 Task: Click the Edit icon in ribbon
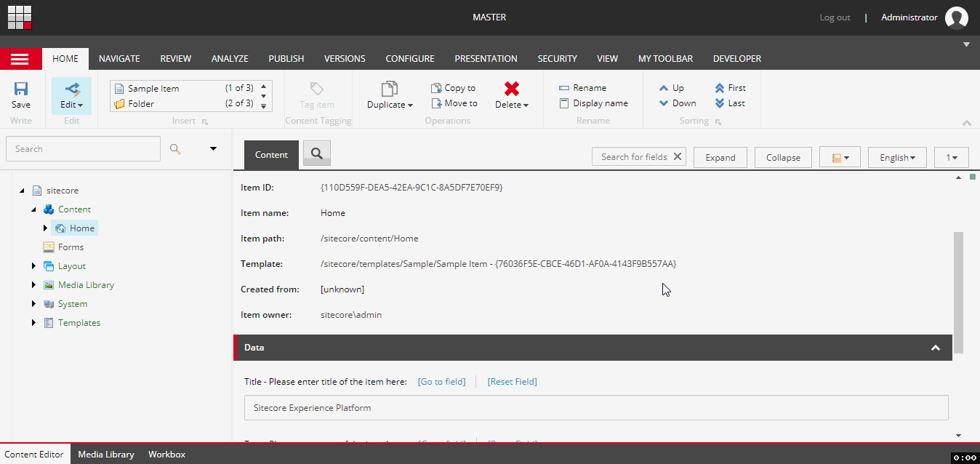(x=72, y=89)
